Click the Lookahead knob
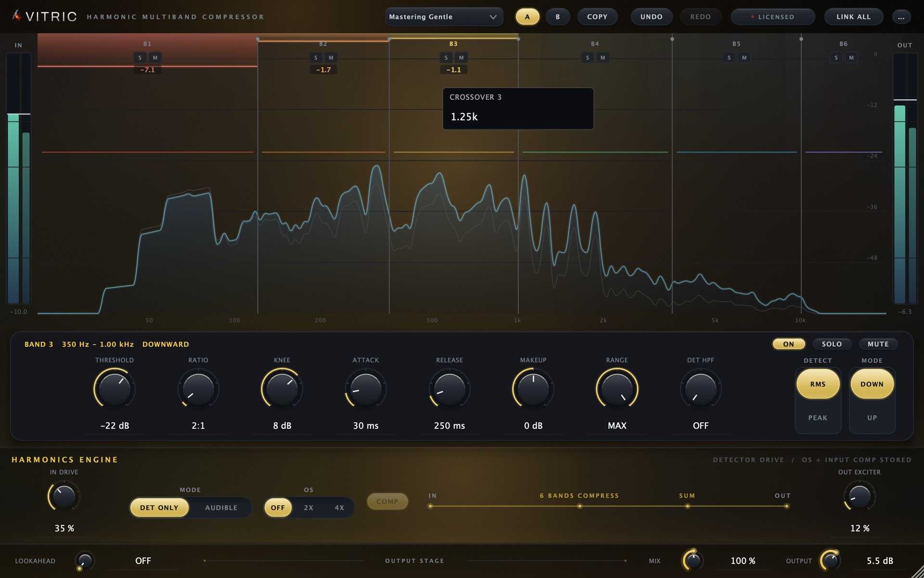924x578 pixels. [85, 561]
